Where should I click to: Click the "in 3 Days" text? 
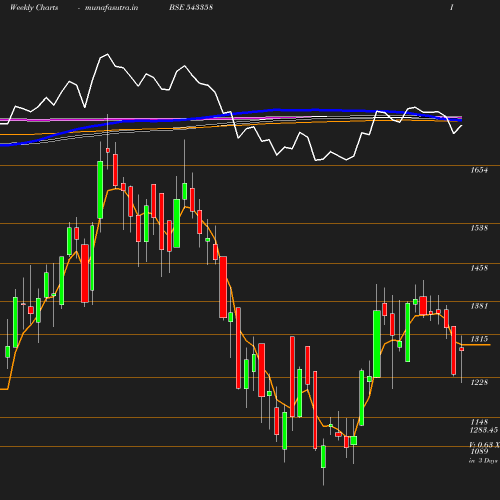pos(483,461)
